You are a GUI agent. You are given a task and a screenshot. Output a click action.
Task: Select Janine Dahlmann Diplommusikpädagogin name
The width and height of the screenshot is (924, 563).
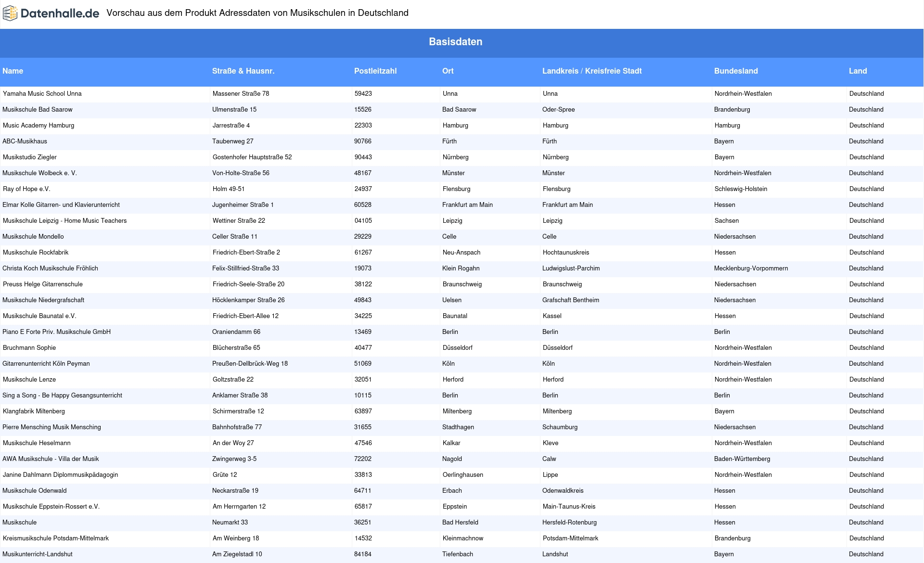click(61, 475)
